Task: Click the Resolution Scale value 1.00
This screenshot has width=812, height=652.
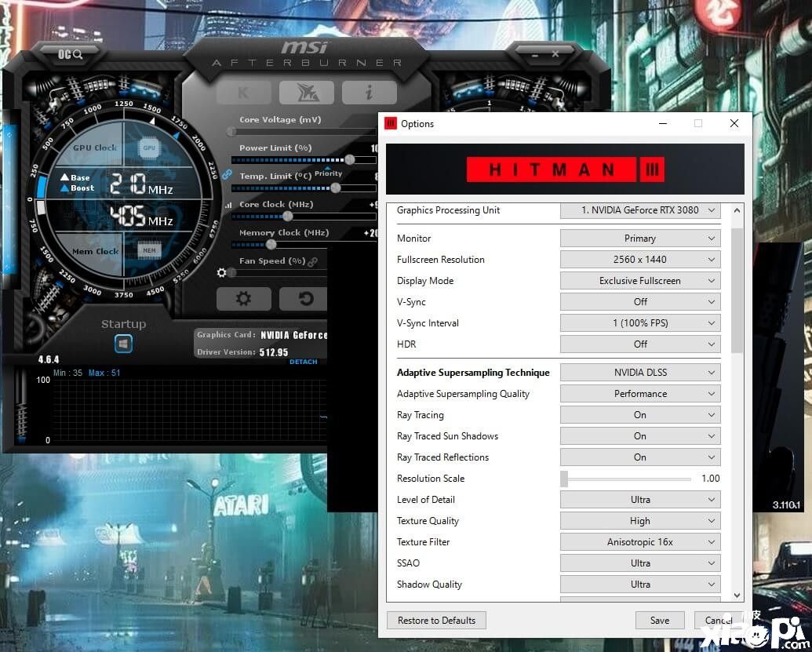Action: point(711,479)
